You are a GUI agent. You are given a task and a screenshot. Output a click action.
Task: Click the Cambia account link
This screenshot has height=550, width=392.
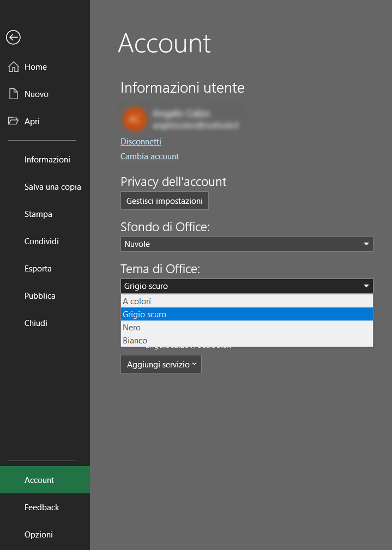pyautogui.click(x=149, y=156)
